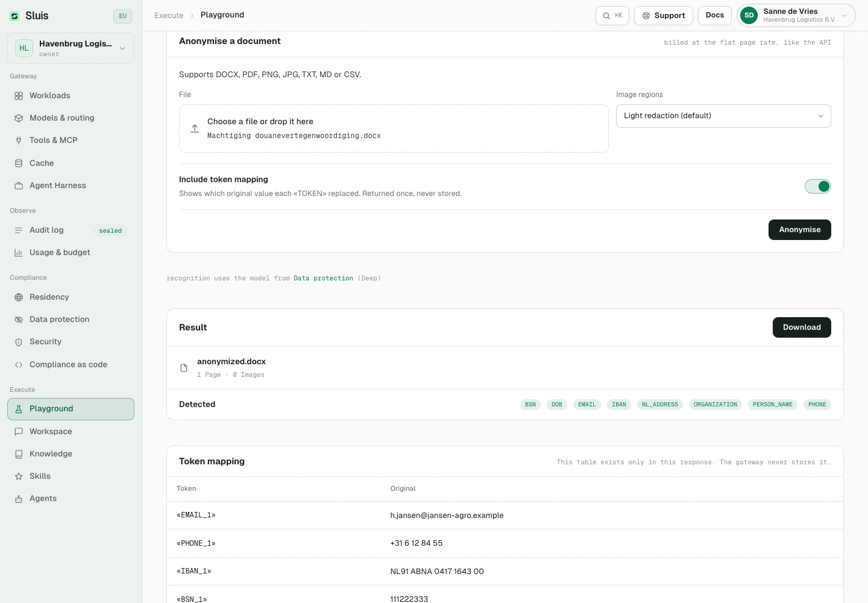Click the Security shield icon
The height and width of the screenshot is (603, 868).
(19, 342)
